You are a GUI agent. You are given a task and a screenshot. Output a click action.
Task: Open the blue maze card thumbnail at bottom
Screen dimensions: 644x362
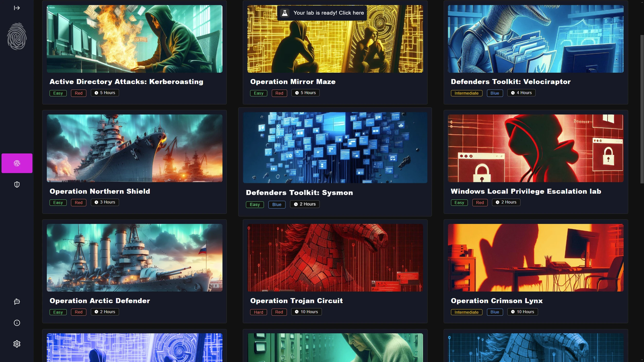point(134,348)
